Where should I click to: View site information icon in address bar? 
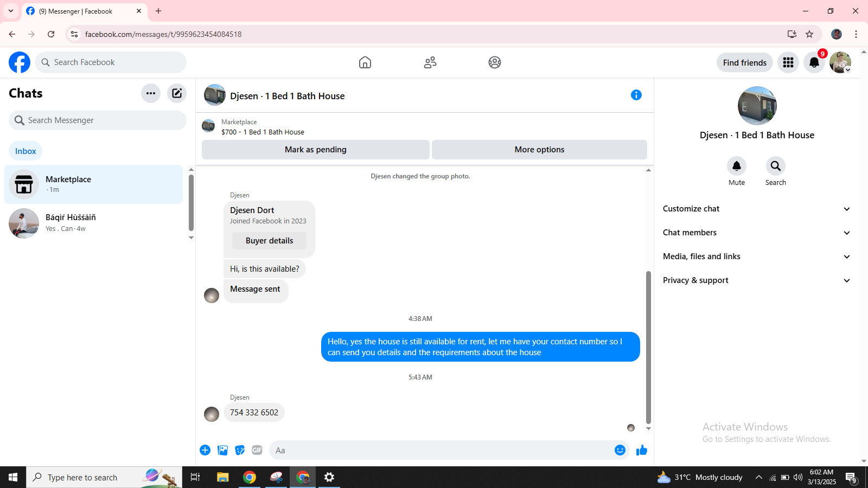tap(74, 34)
